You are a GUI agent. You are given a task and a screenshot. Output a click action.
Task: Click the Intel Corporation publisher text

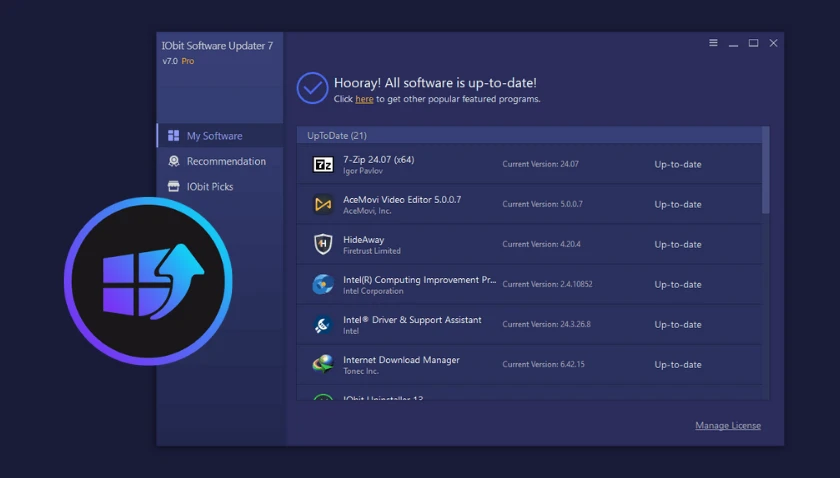coord(373,291)
